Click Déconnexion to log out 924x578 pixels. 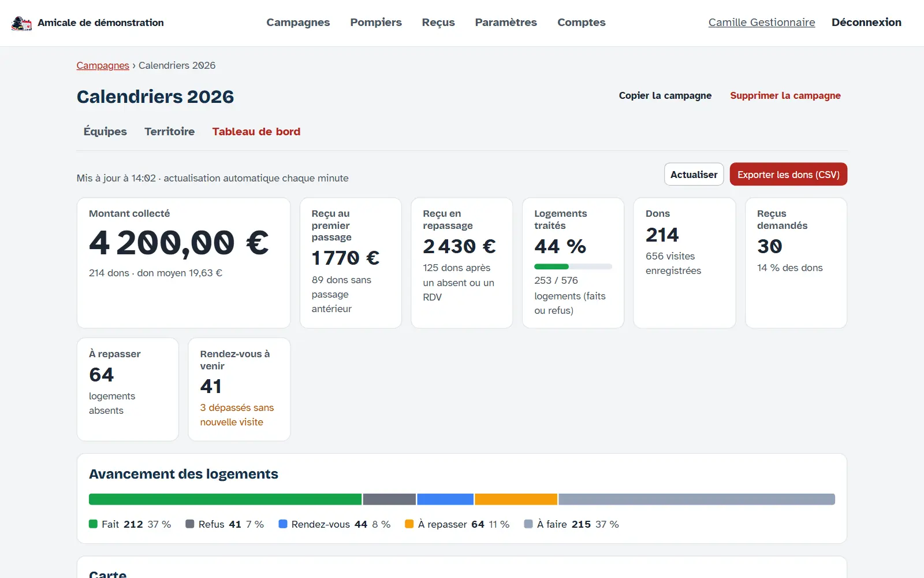866,23
